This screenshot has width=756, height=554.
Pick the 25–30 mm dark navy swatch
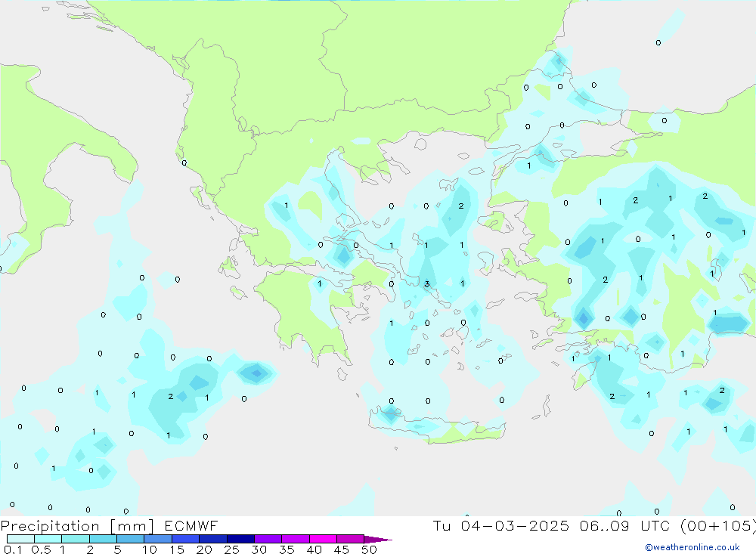[240, 539]
